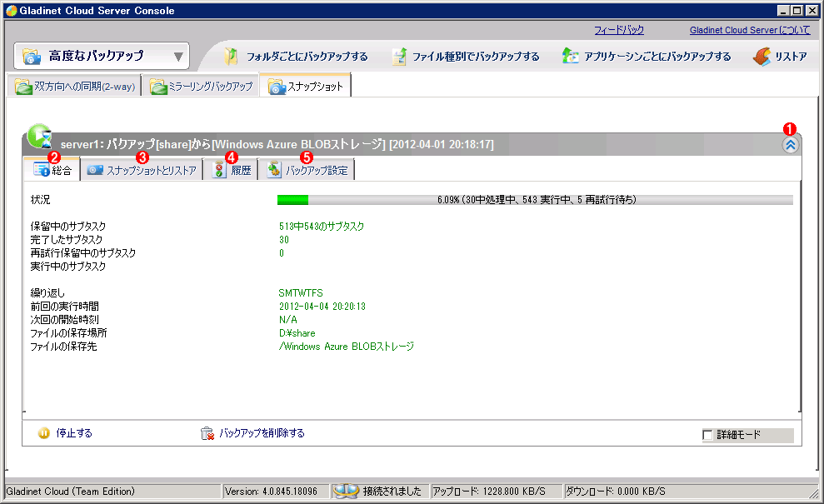
Task: Click the SMTWTFS repeat schedule value
Action: (301, 293)
